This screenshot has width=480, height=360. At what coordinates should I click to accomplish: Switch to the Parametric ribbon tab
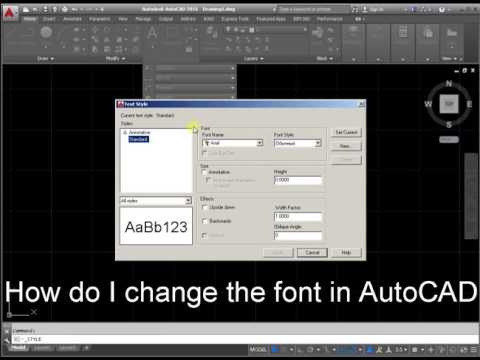100,19
